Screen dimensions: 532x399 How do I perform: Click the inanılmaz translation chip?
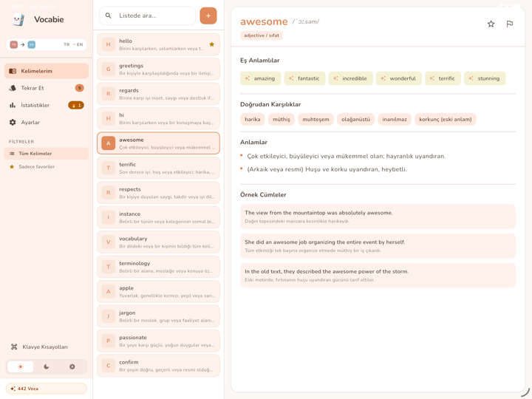pyautogui.click(x=395, y=120)
